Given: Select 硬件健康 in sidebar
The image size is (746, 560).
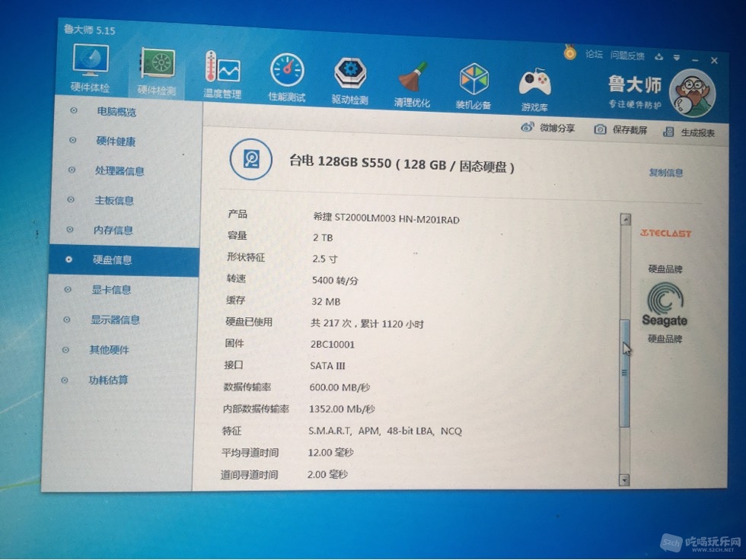Looking at the screenshot, I should coord(116,142).
